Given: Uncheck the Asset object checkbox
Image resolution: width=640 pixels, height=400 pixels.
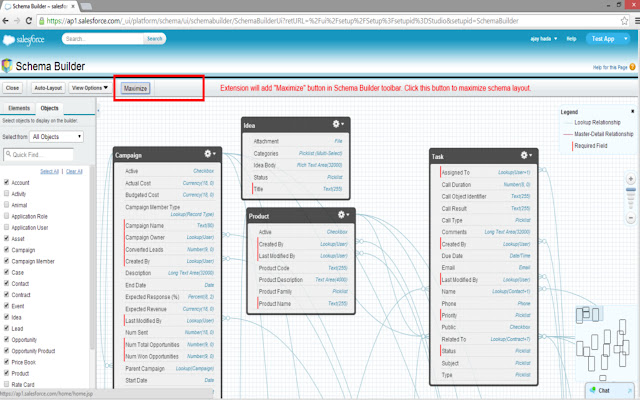Looking at the screenshot, I should (7, 238).
